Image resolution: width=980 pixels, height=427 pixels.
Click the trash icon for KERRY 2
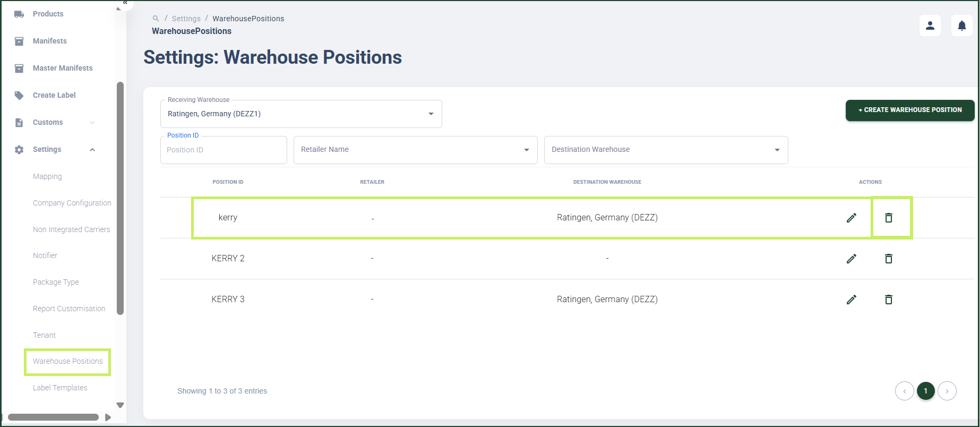point(889,259)
